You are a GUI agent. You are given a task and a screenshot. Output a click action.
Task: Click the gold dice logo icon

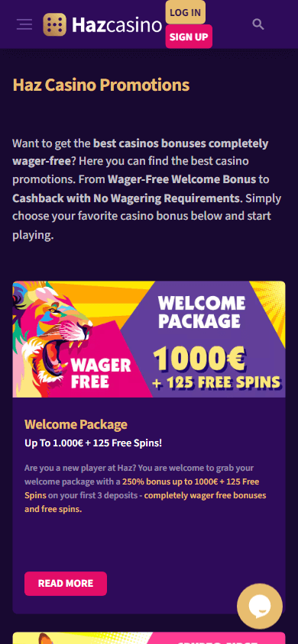(54, 24)
